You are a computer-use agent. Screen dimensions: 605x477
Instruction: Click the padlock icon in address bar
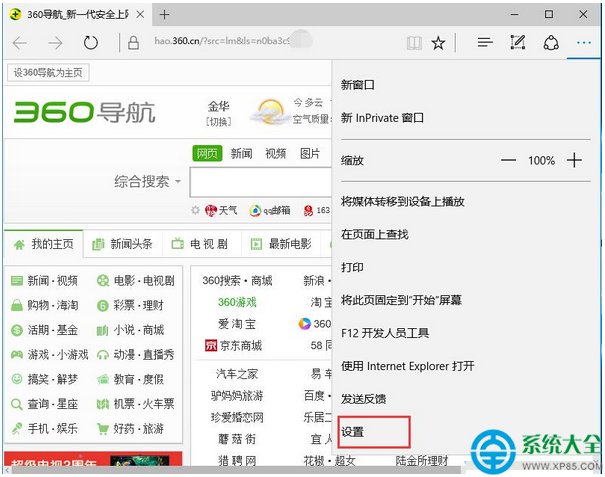(x=134, y=43)
